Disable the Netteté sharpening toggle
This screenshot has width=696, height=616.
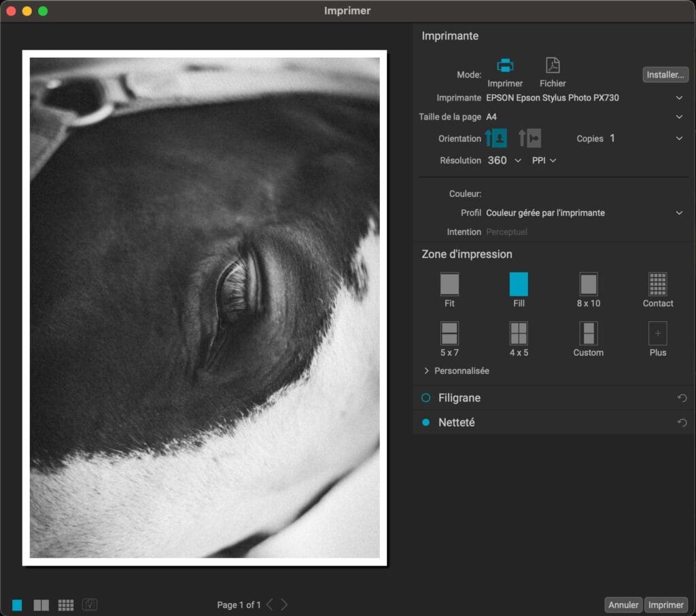tap(426, 422)
